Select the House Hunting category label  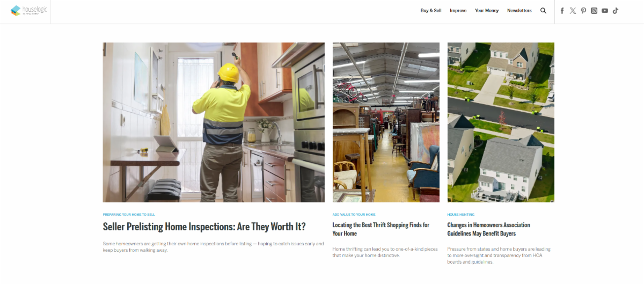tap(461, 214)
